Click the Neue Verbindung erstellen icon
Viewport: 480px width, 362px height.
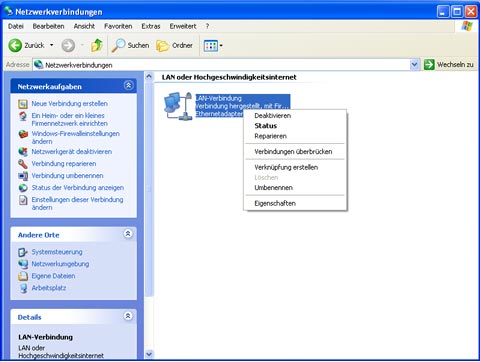coord(23,104)
